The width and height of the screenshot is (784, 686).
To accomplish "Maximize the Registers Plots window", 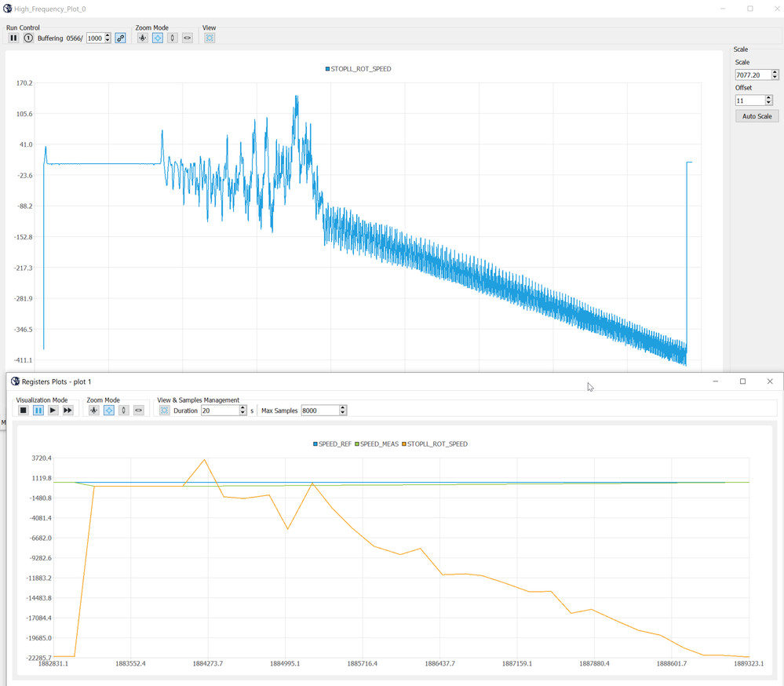I will (x=743, y=381).
